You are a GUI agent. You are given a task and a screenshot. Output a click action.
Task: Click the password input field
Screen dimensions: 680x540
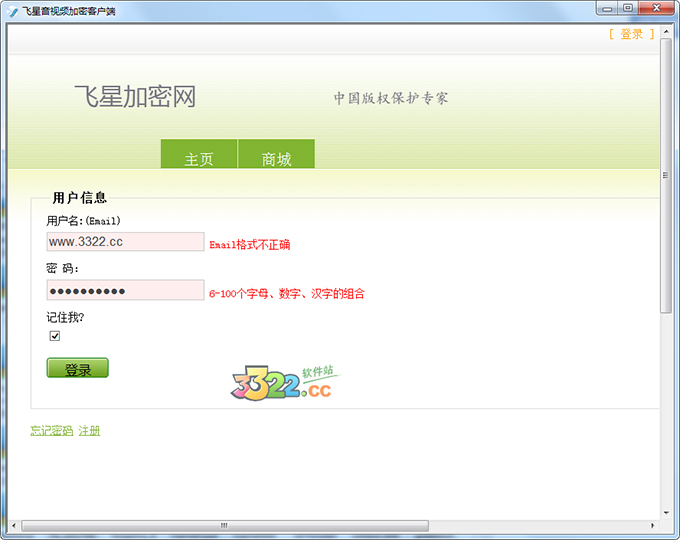[x=125, y=290]
